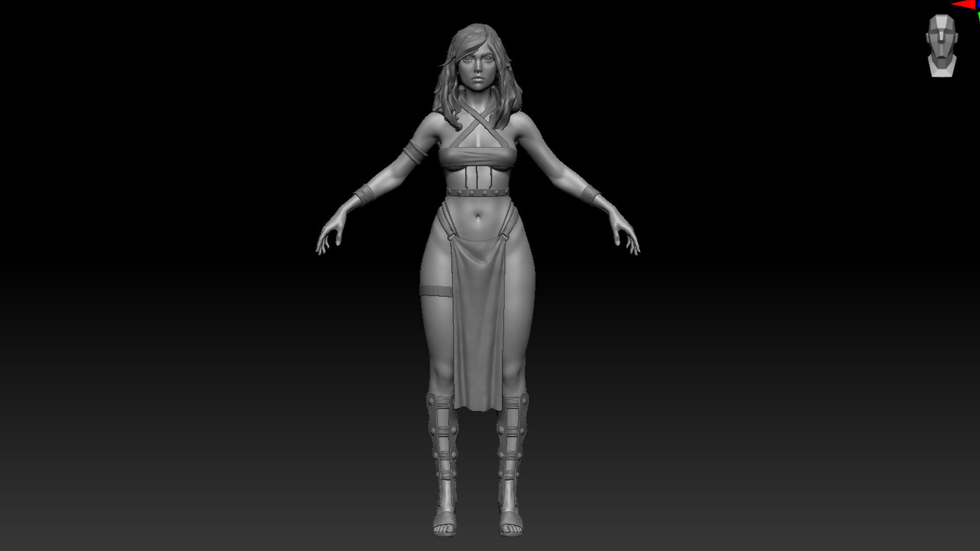Image resolution: width=980 pixels, height=551 pixels.
Task: Click the sculpted female character model
Action: [x=477, y=280]
